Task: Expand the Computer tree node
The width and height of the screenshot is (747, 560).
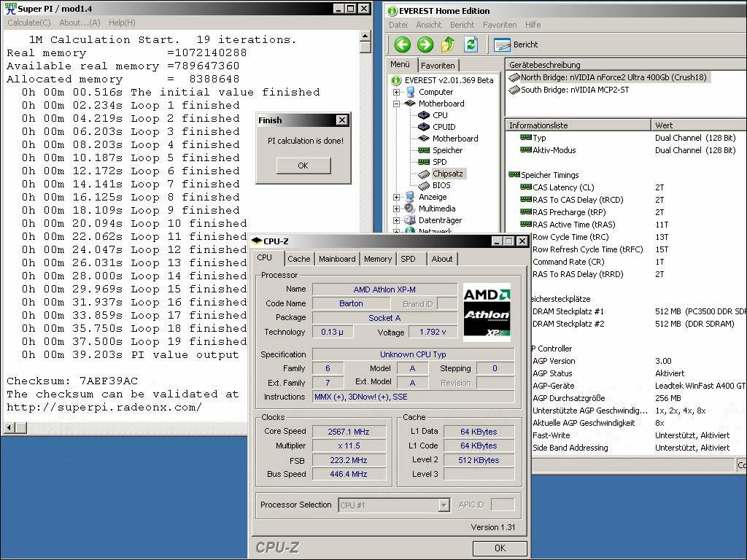Action: pos(396,92)
